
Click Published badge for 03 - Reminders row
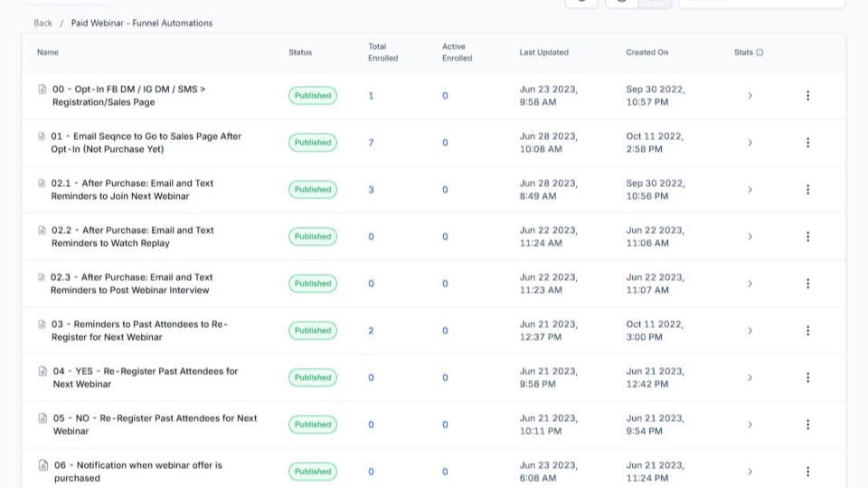pos(313,331)
